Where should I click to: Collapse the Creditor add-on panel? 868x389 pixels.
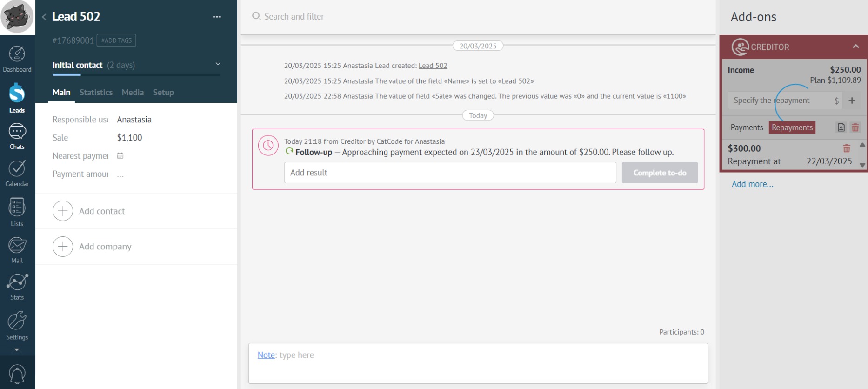(855, 47)
